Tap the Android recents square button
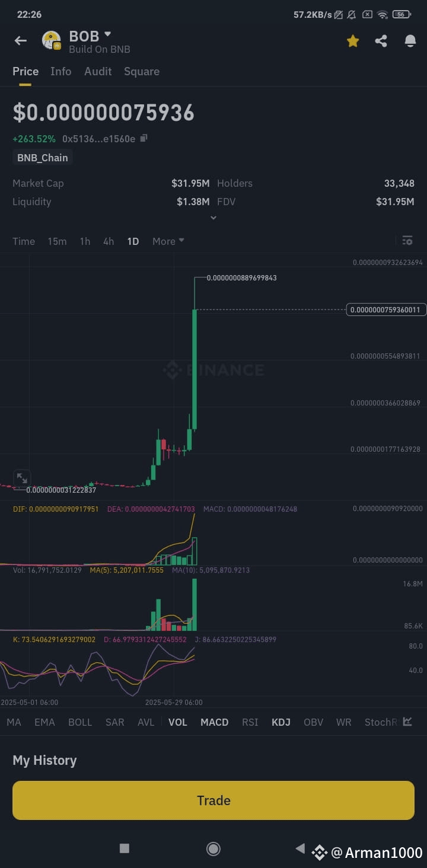Screen dimensions: 427x868 pyautogui.click(x=125, y=848)
